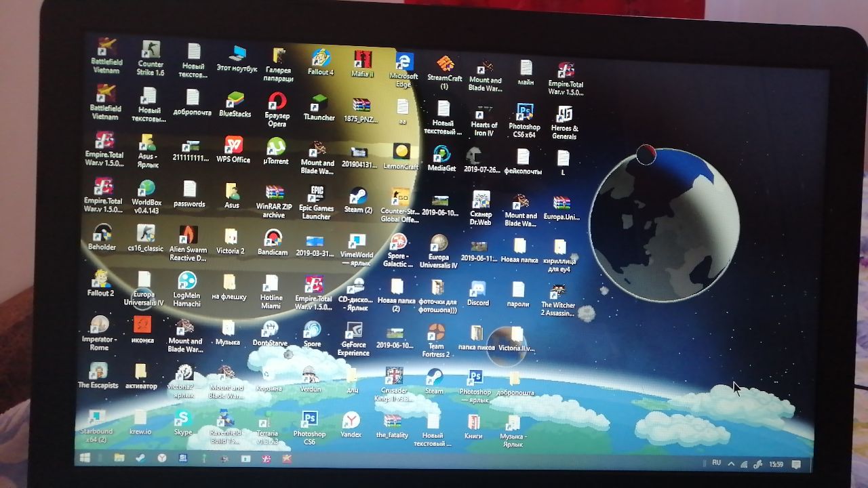Launch Epic Games Launcher

coord(316,202)
